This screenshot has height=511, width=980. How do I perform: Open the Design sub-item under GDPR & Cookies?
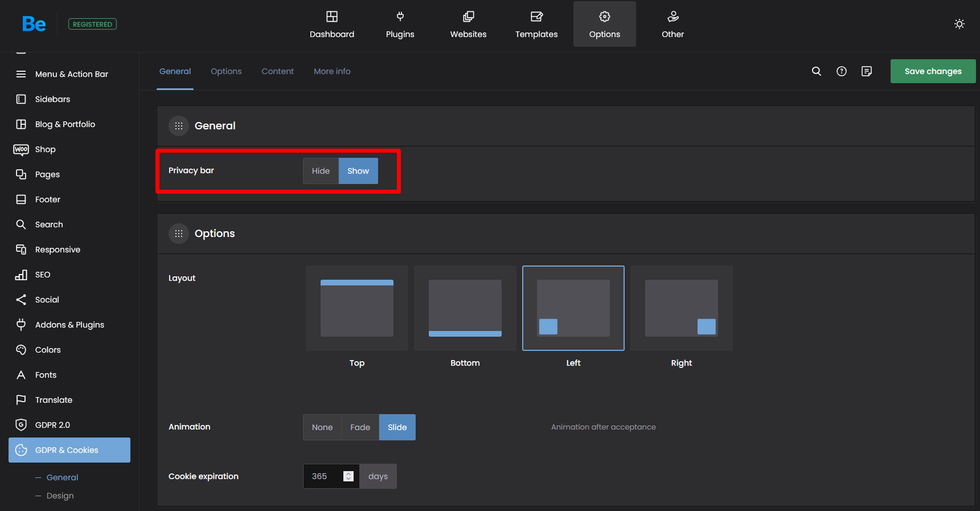(60, 496)
